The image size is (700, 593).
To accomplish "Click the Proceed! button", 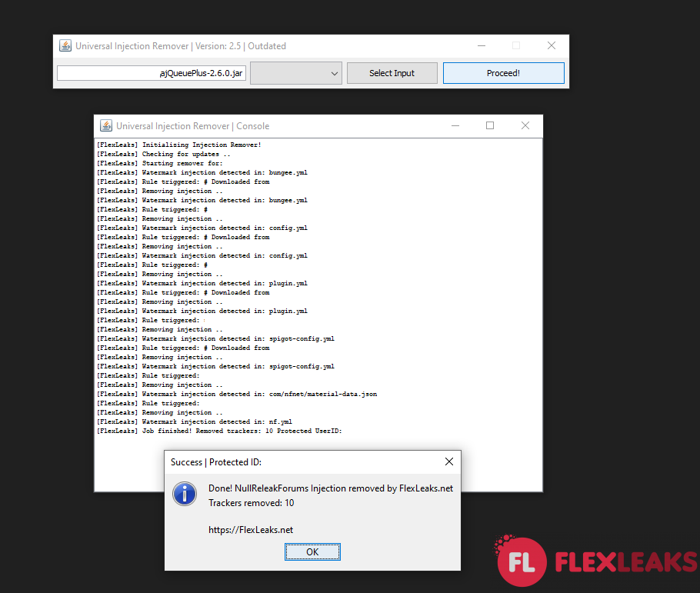I will pos(503,72).
